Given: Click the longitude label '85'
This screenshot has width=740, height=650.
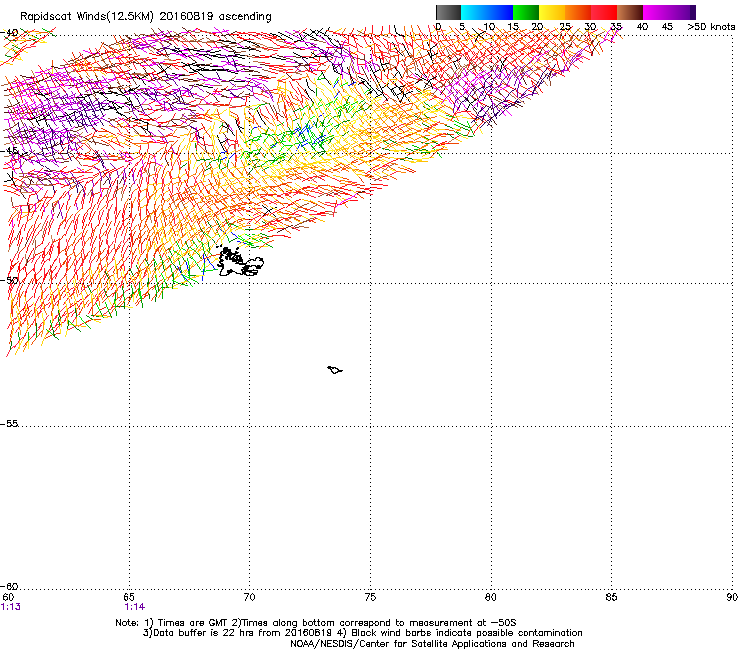Looking at the screenshot, I should (x=611, y=598).
